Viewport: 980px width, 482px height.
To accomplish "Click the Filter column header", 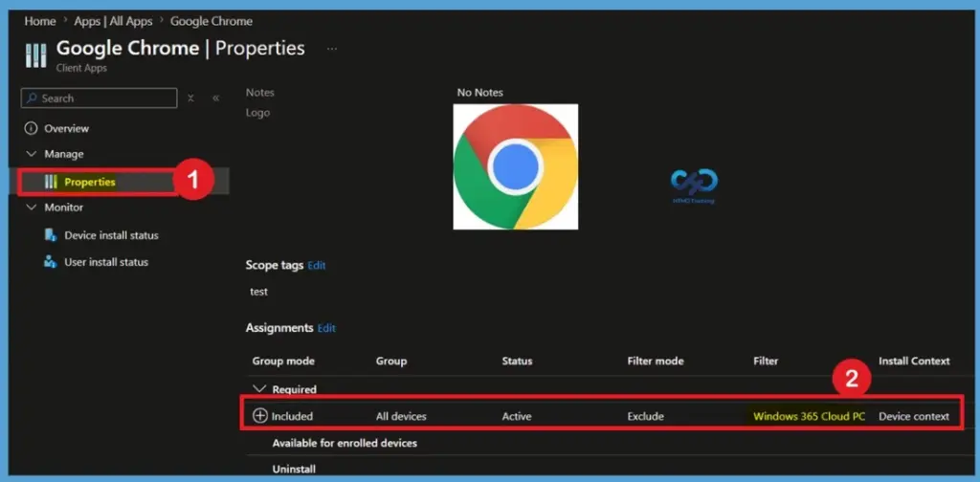I will tap(766, 361).
